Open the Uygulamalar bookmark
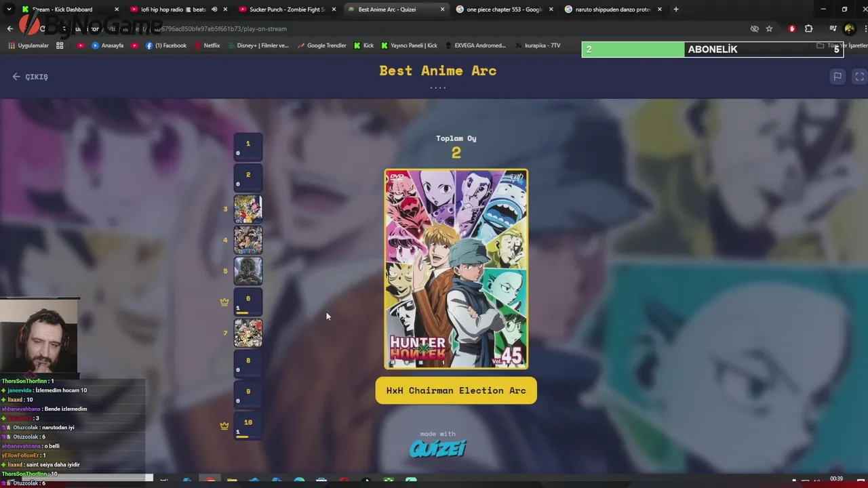868x488 pixels. [x=28, y=45]
